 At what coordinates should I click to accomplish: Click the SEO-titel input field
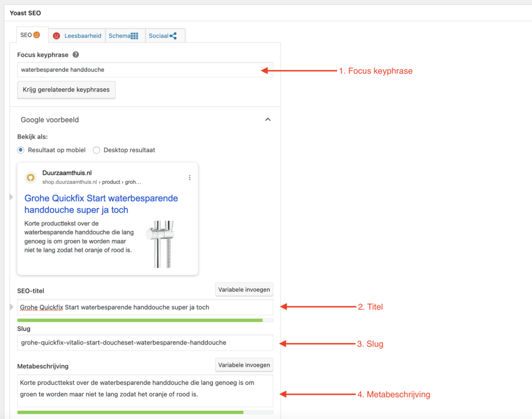click(145, 307)
